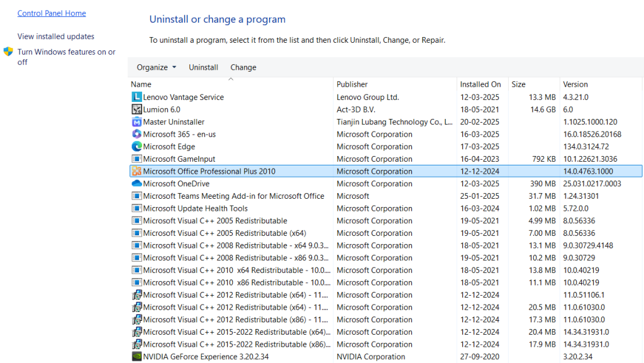The width and height of the screenshot is (644, 363).
Task: Click version 9.0.30729.4148 cell
Action: (588, 245)
